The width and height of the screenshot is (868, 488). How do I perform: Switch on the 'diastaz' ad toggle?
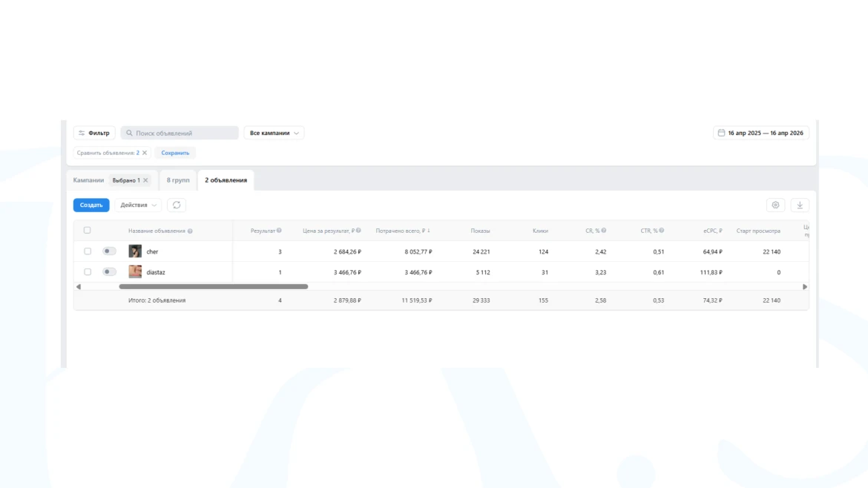109,271
